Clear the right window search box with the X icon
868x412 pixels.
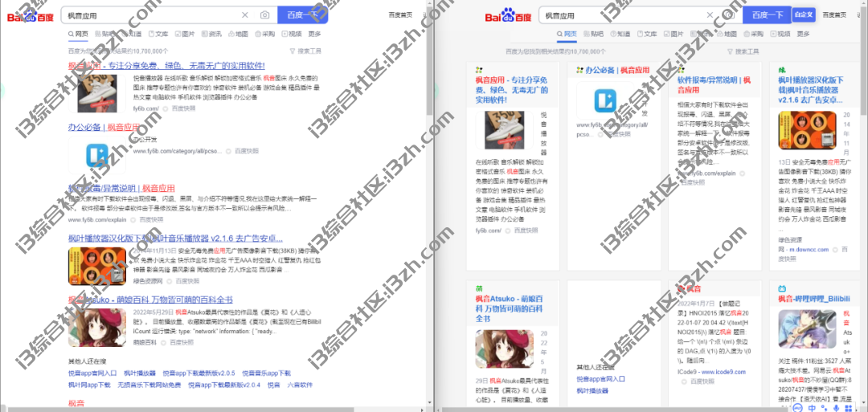point(710,15)
